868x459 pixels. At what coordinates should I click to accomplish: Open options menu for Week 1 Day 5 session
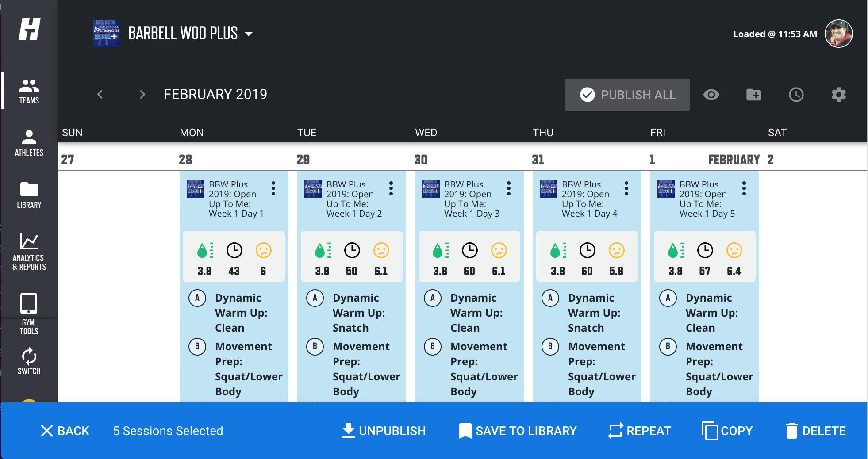coord(744,188)
